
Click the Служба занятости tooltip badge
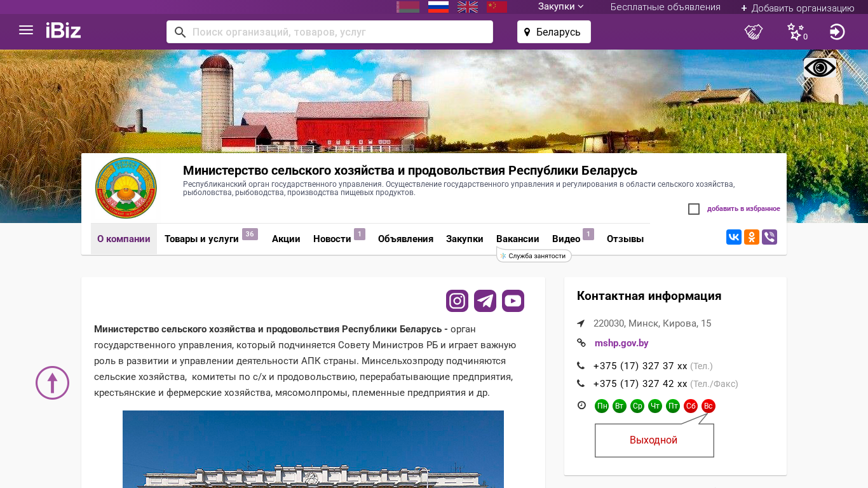pyautogui.click(x=534, y=255)
